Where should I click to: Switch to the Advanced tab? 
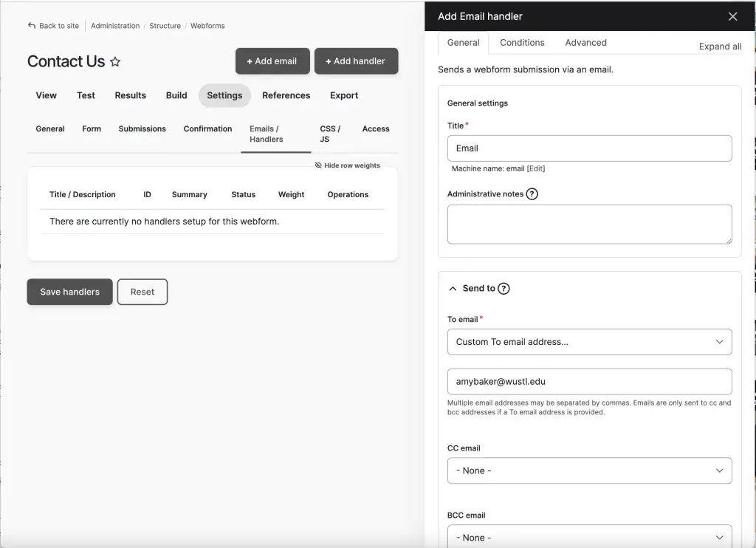pos(585,43)
